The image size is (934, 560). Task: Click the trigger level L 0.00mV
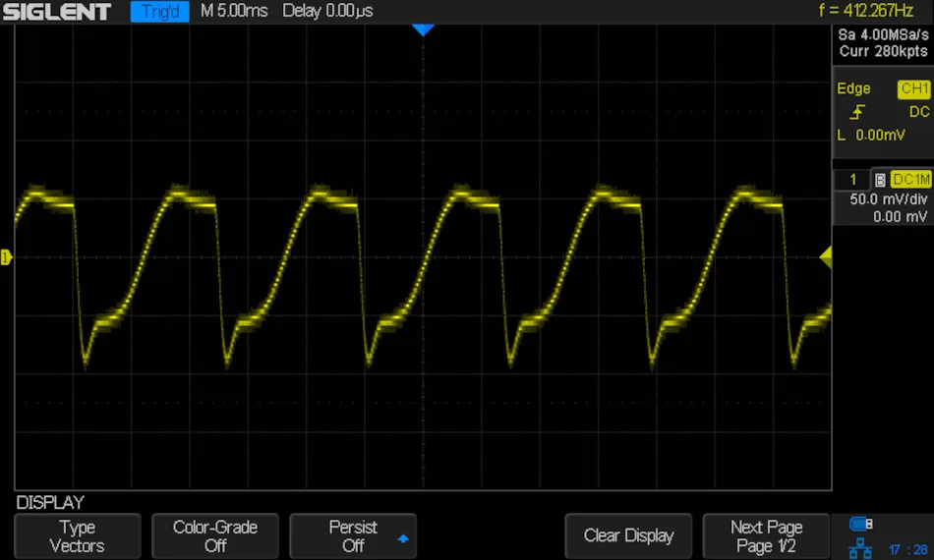pyautogui.click(x=871, y=136)
